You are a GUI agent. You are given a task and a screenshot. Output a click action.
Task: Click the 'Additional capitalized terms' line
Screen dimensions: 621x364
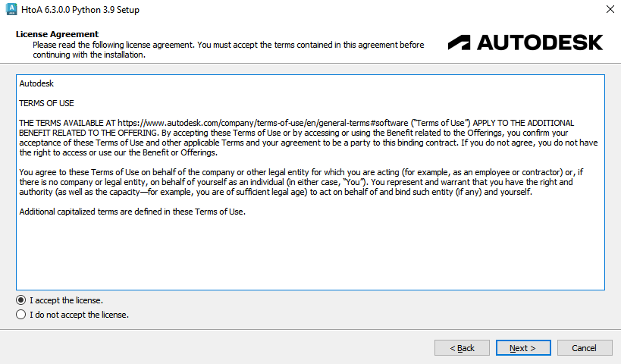pos(132,211)
